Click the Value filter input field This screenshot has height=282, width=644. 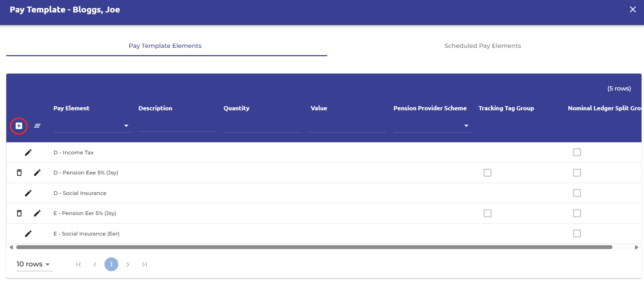point(347,126)
